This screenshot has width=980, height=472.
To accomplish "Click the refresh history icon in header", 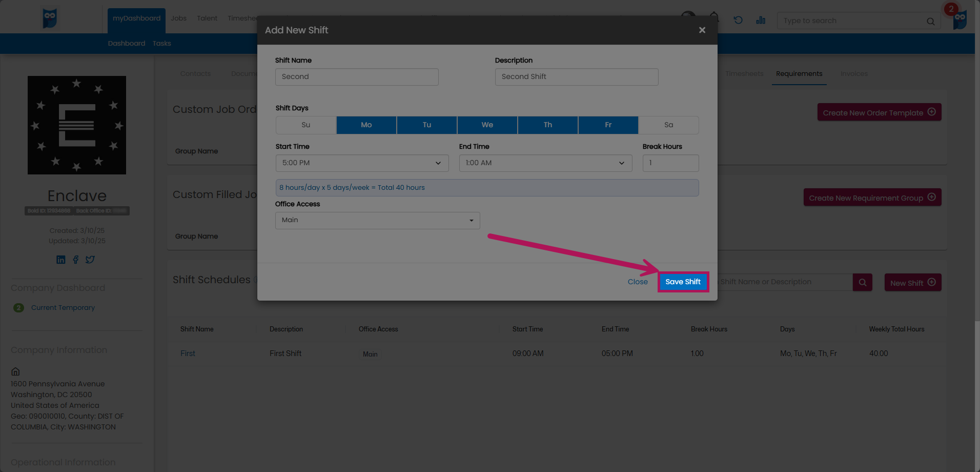I will click(738, 20).
